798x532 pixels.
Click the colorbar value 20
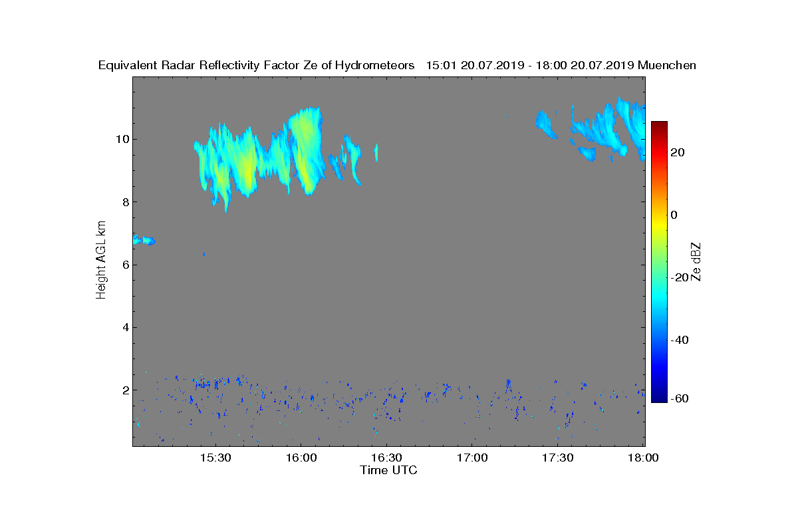(678, 152)
